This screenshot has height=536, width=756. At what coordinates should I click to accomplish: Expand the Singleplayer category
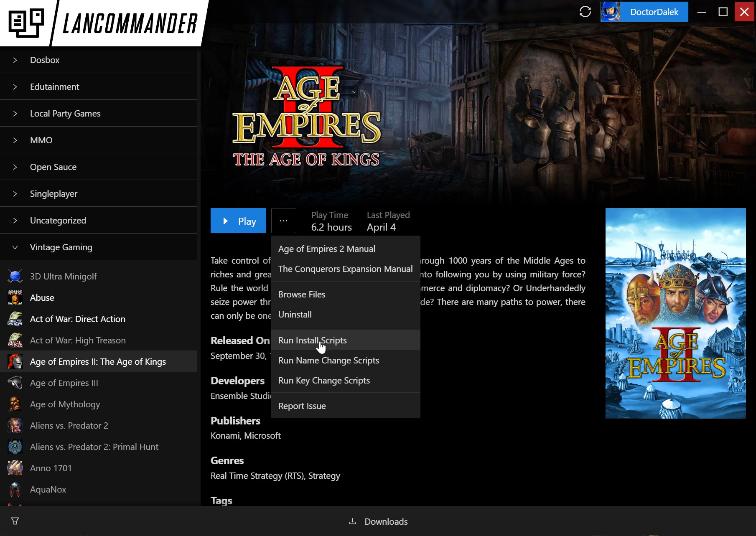(x=15, y=194)
